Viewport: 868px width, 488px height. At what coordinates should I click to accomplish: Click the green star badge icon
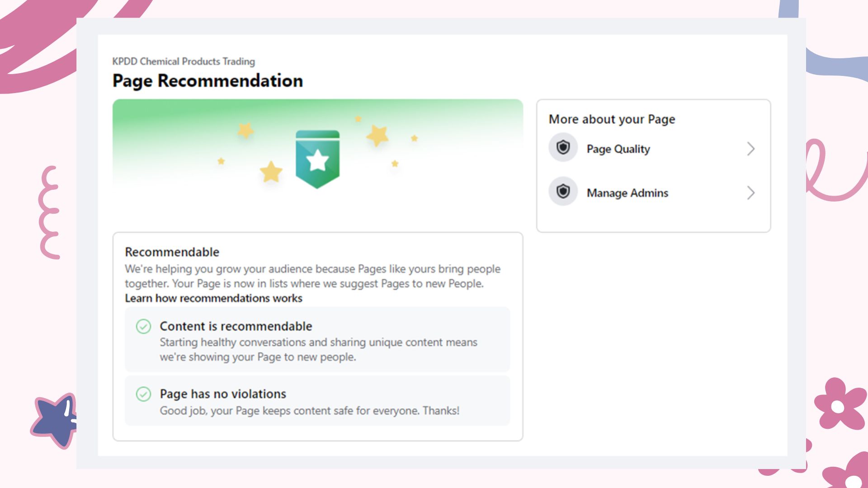[x=317, y=159]
